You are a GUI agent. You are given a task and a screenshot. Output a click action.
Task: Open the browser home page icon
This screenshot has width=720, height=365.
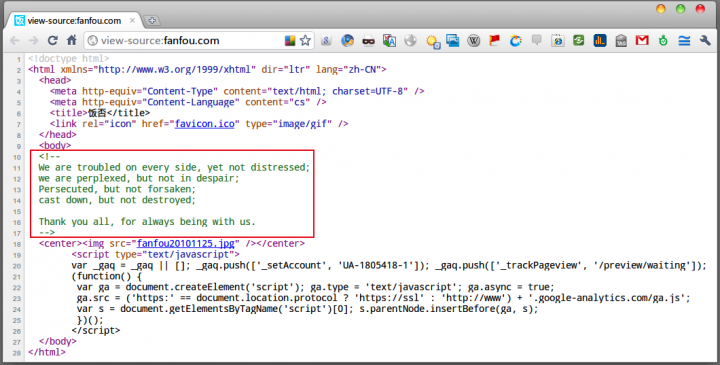(71, 40)
